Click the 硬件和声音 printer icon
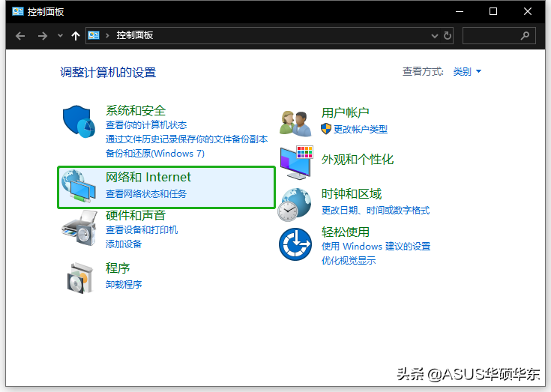Screen dimensions: 551x392 [x=79, y=229]
